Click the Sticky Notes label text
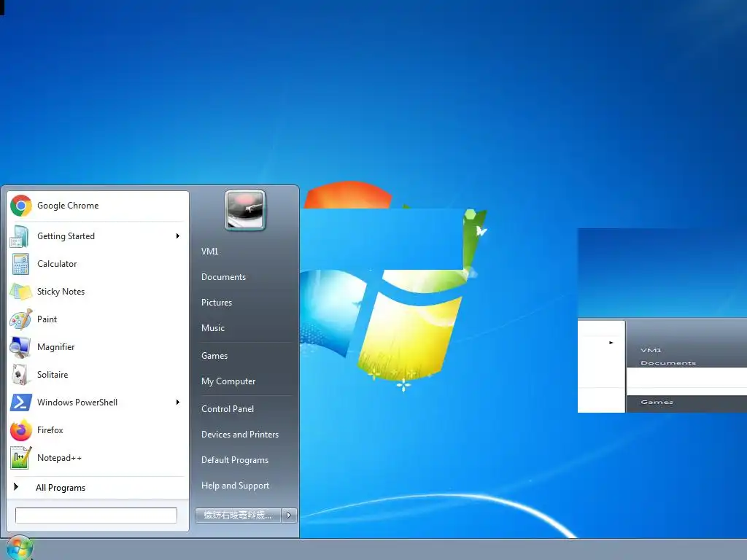Viewport: 747px width, 560px height. coord(61,292)
